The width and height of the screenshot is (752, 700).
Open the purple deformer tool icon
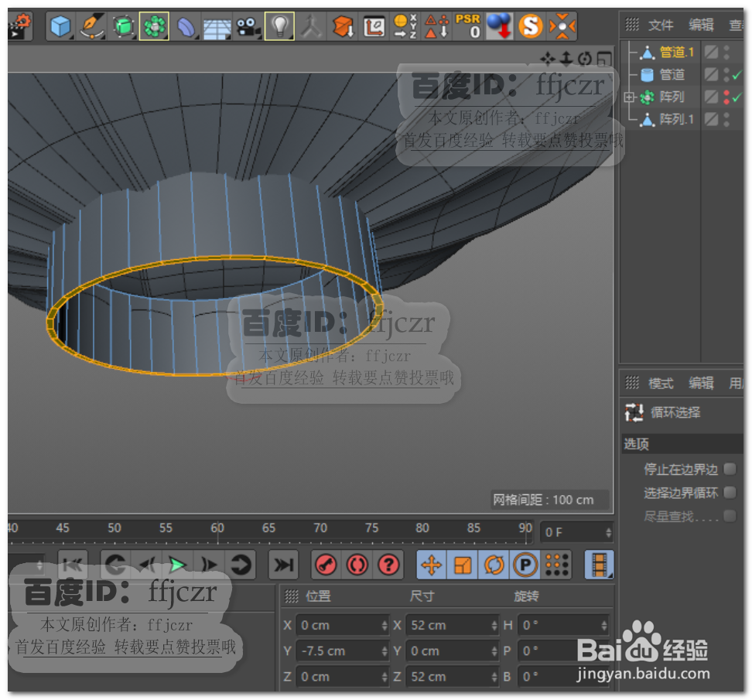(186, 26)
